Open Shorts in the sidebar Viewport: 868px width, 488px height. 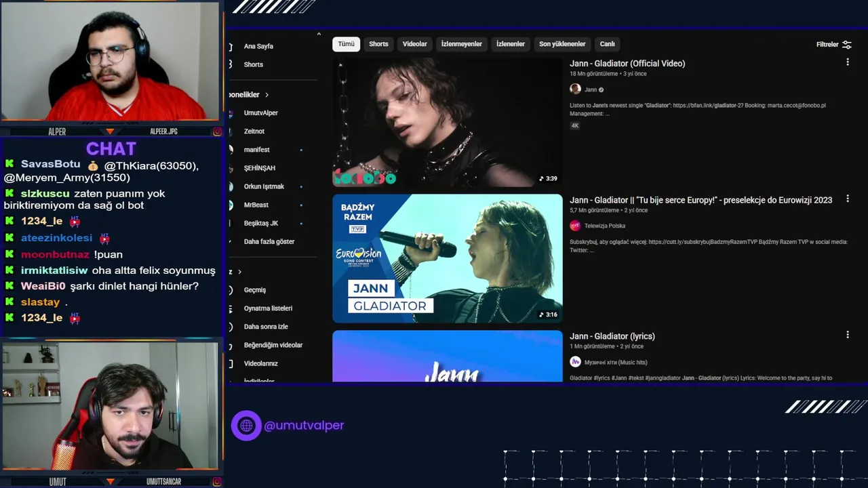(254, 64)
